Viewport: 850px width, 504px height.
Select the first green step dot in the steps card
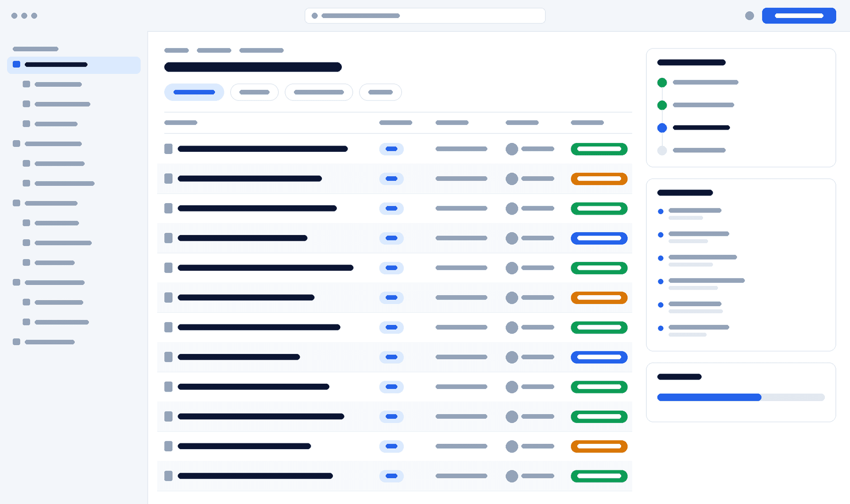coord(662,82)
